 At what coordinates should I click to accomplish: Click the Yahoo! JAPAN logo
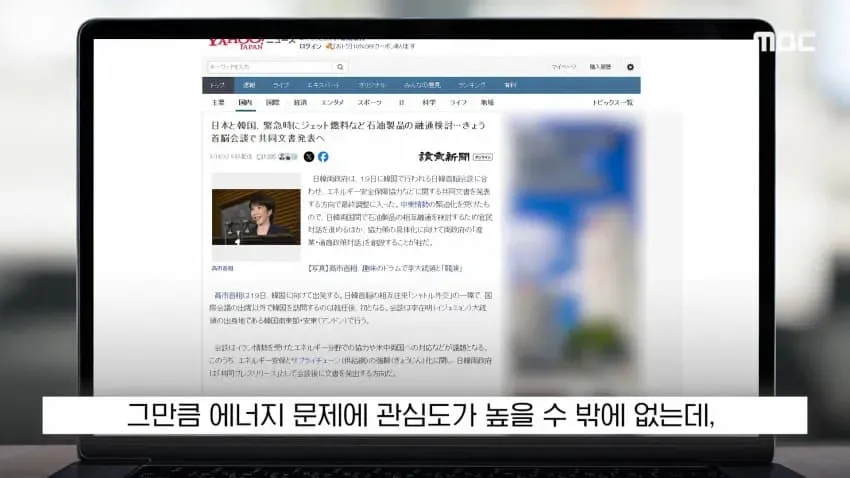point(236,44)
